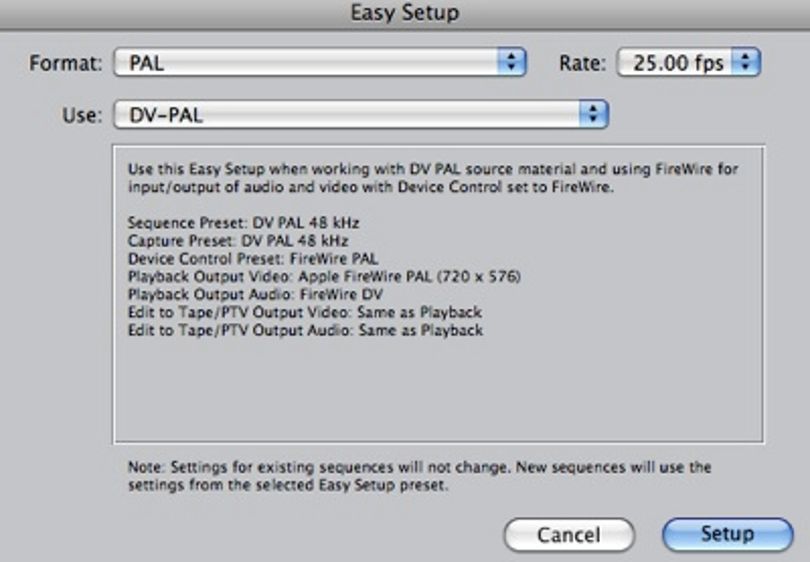The height and width of the screenshot is (562, 810).
Task: Select the Playback Output Video line
Action: 324,276
